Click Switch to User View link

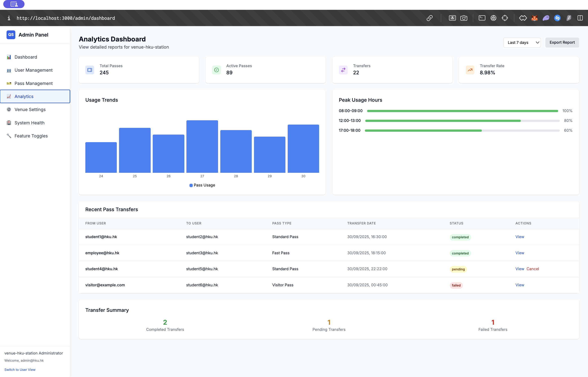(20, 370)
